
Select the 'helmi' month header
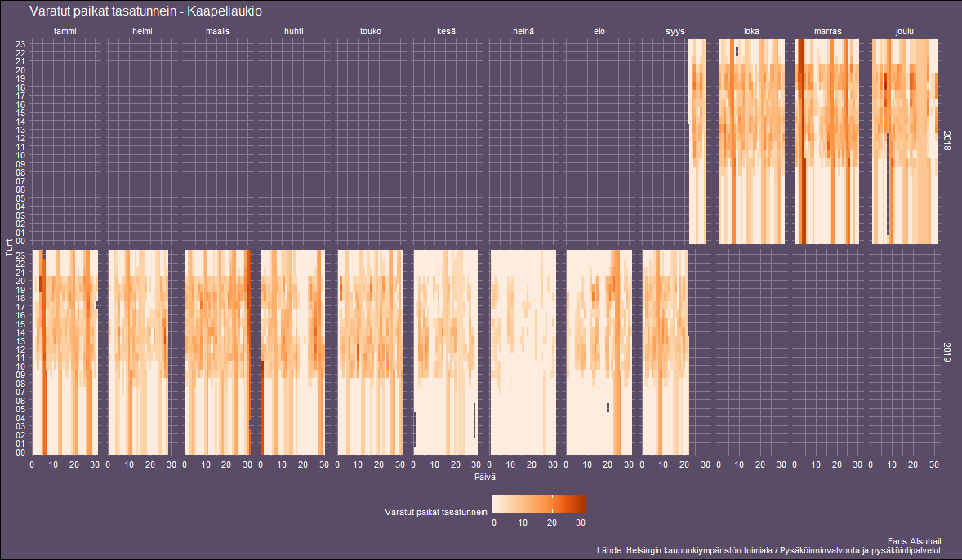[142, 32]
